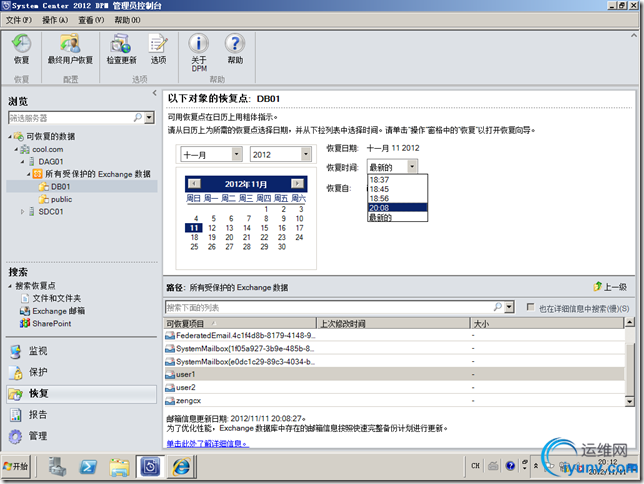Choose 18:45 from recovery time list
The image size is (644, 484).
(397, 189)
